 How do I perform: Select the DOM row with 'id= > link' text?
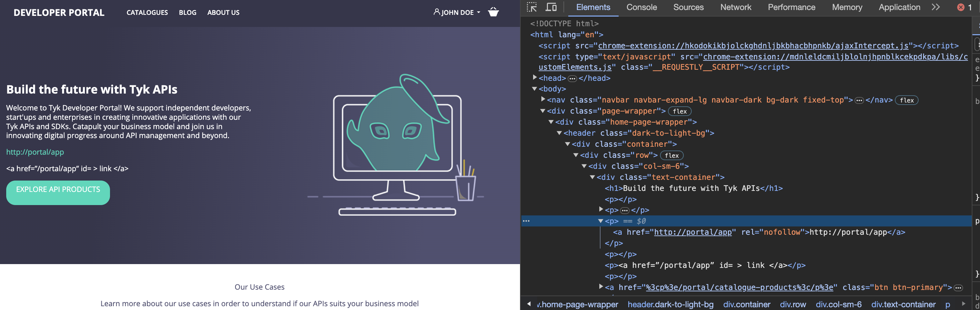tap(705, 265)
